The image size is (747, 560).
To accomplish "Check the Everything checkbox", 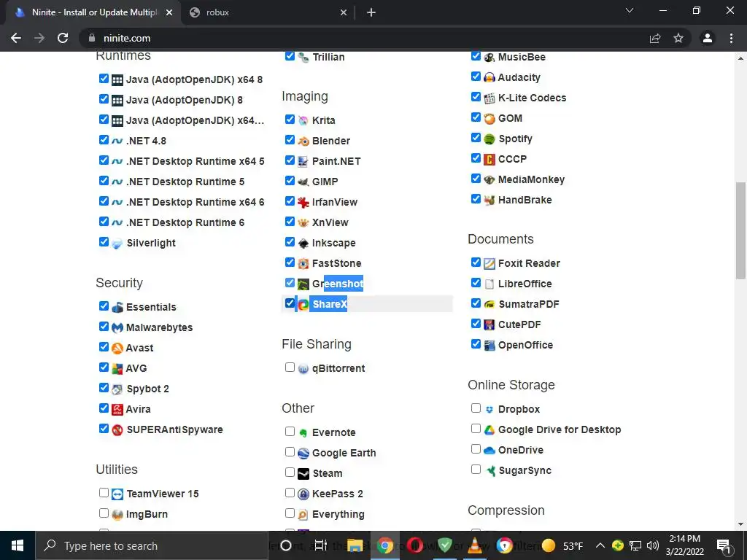I will [x=290, y=513].
